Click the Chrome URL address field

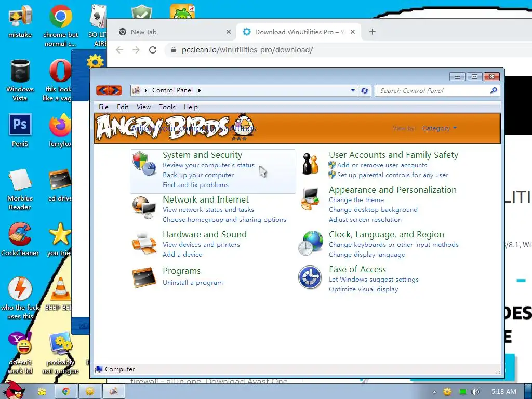350,50
